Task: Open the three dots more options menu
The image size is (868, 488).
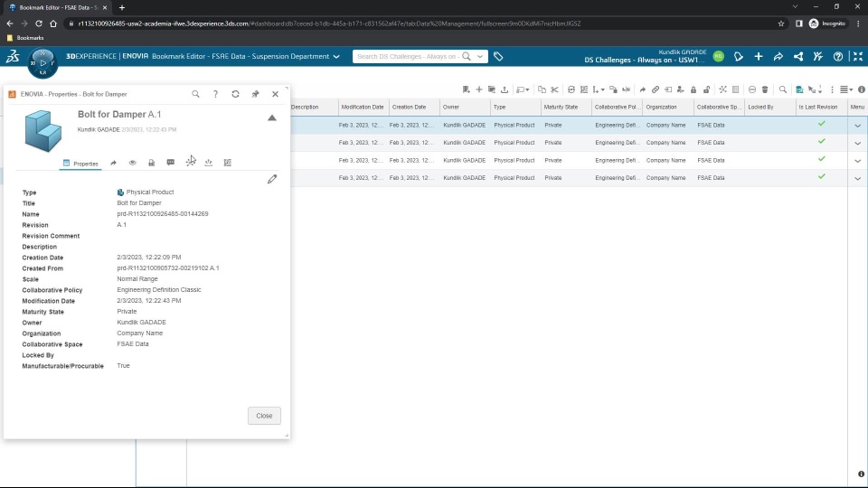Action: click(x=832, y=89)
